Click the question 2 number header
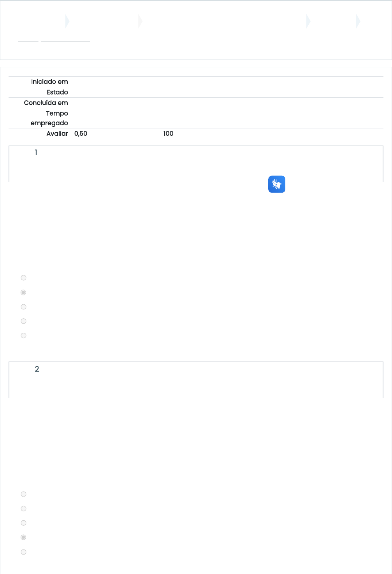This screenshot has height=574, width=392. (x=37, y=369)
